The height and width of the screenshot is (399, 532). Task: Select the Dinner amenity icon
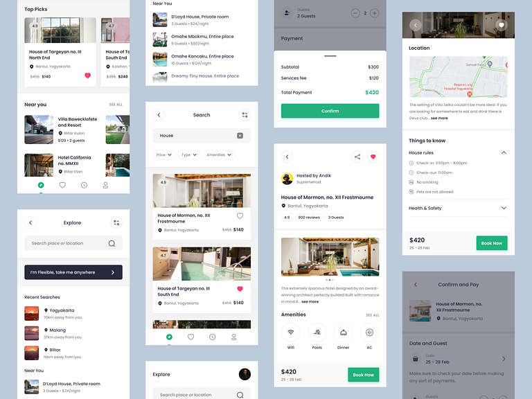pyautogui.click(x=343, y=332)
